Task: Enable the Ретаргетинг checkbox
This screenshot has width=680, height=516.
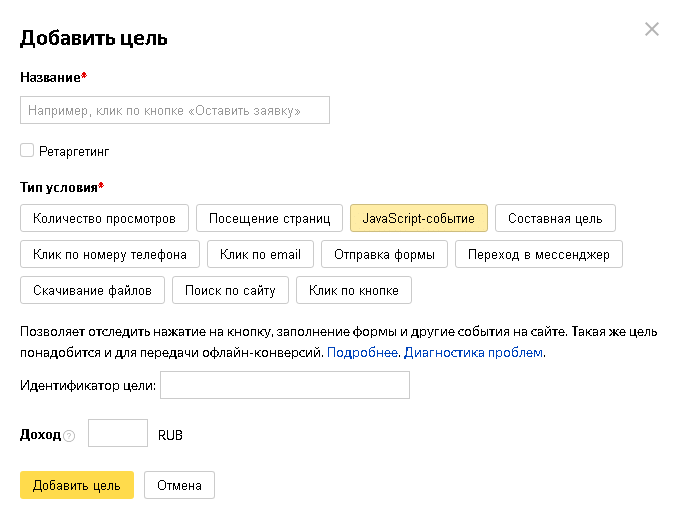Action: tap(27, 151)
